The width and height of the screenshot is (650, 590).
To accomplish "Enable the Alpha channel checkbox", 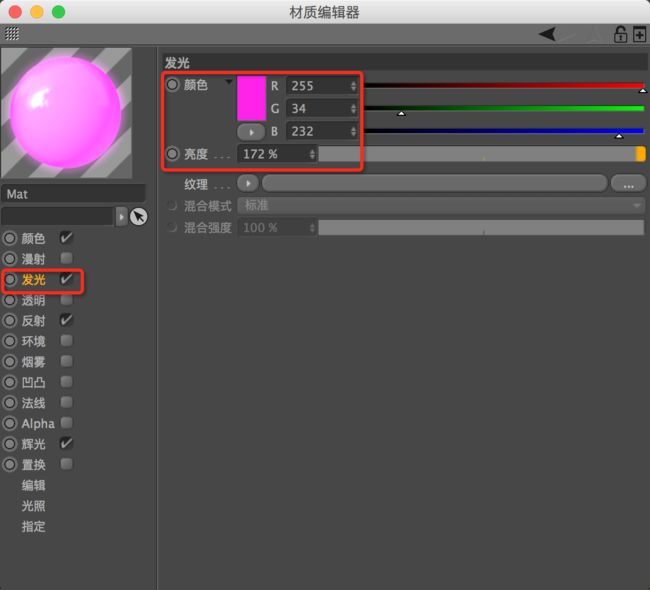I will click(x=66, y=422).
